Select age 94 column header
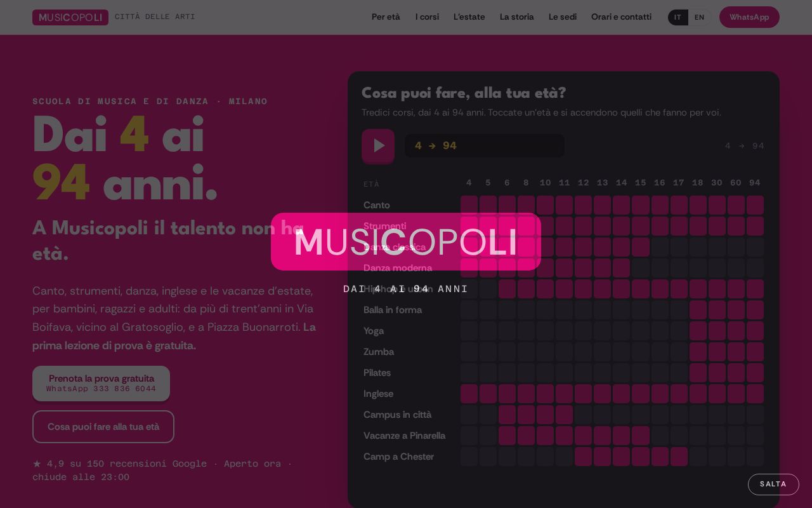The width and height of the screenshot is (812, 508). (x=755, y=183)
